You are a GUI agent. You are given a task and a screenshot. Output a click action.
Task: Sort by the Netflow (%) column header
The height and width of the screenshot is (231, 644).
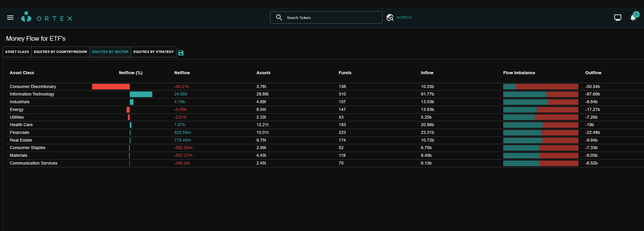[x=130, y=73]
